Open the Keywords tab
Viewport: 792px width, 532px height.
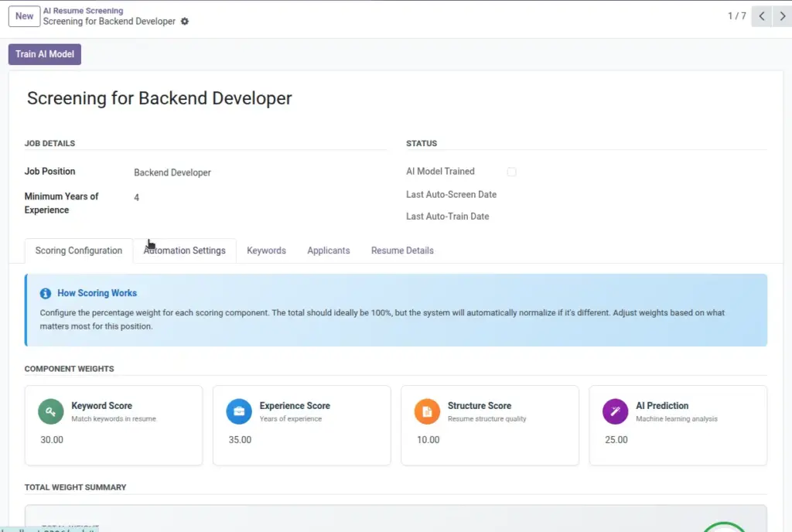click(x=266, y=251)
